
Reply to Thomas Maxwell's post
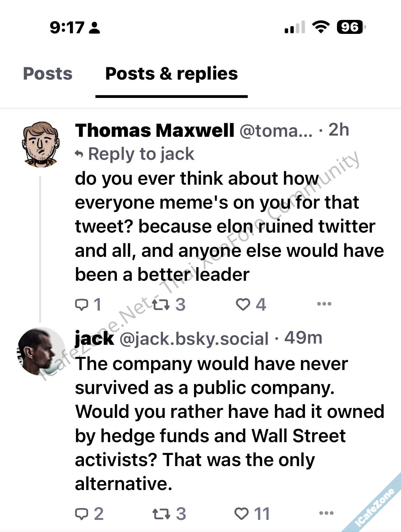tap(81, 304)
